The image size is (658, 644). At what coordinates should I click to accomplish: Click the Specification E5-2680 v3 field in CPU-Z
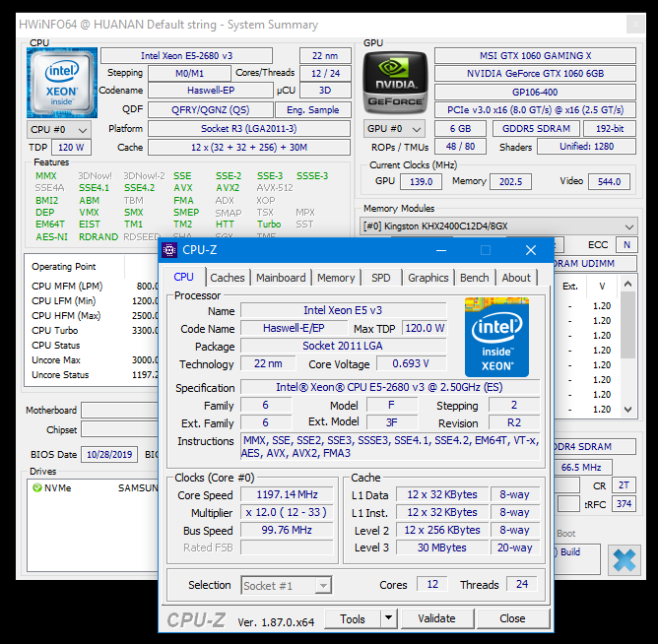(x=390, y=387)
